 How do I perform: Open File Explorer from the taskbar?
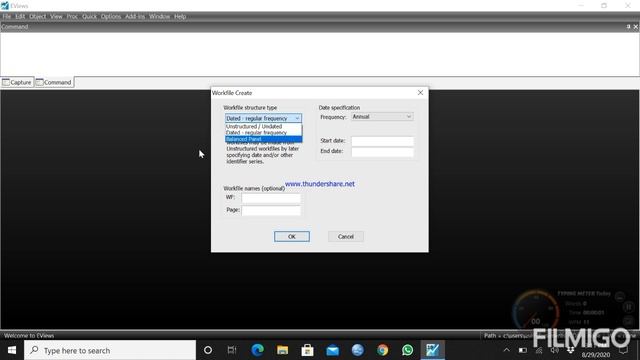[x=282, y=350]
